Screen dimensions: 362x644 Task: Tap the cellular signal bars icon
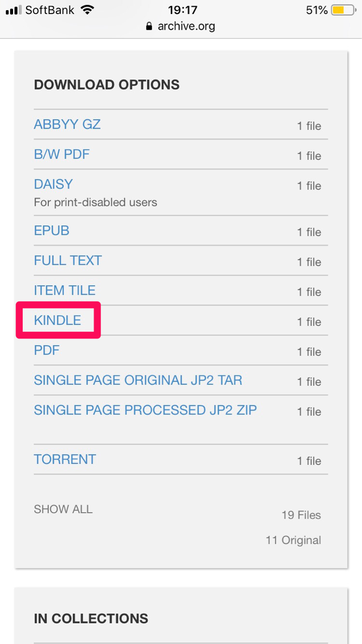14,10
